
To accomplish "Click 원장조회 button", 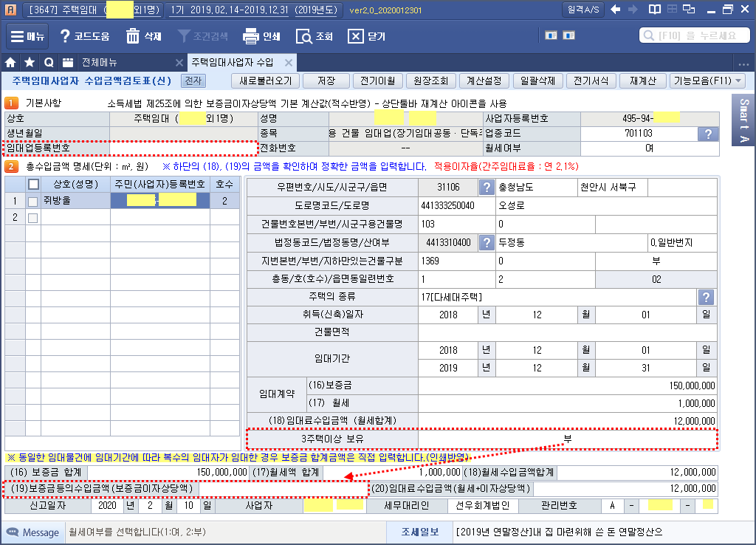I will (x=431, y=81).
